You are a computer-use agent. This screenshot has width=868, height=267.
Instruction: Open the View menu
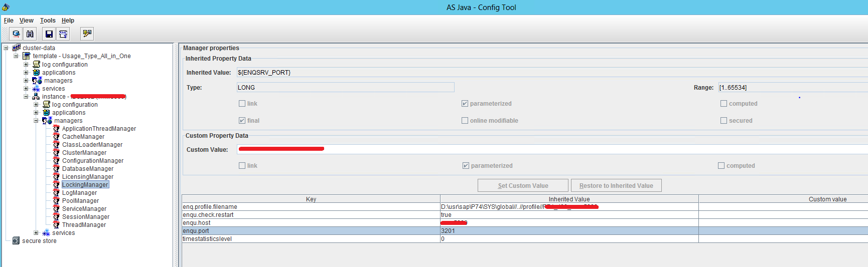(x=27, y=21)
